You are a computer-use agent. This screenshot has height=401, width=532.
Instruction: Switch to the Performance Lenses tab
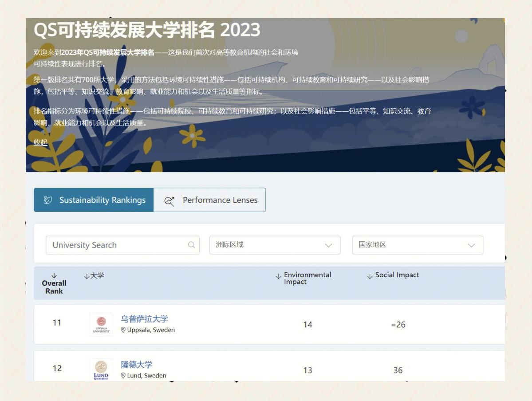pyautogui.click(x=209, y=200)
